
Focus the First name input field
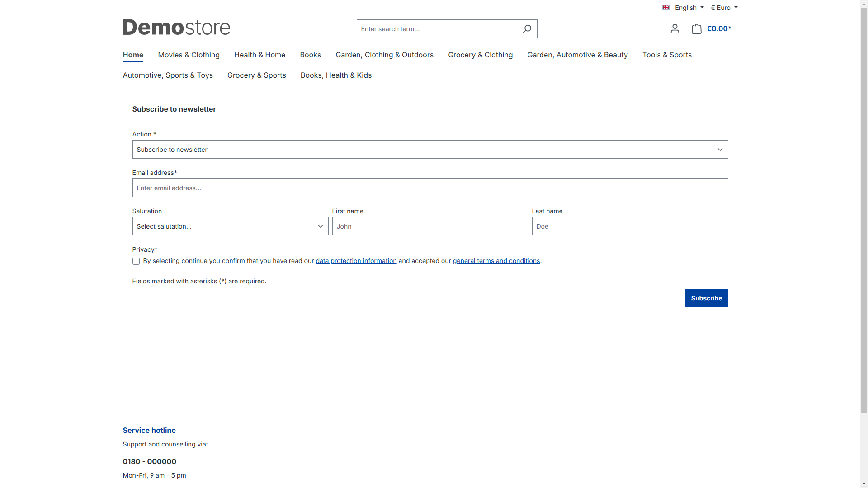click(430, 226)
